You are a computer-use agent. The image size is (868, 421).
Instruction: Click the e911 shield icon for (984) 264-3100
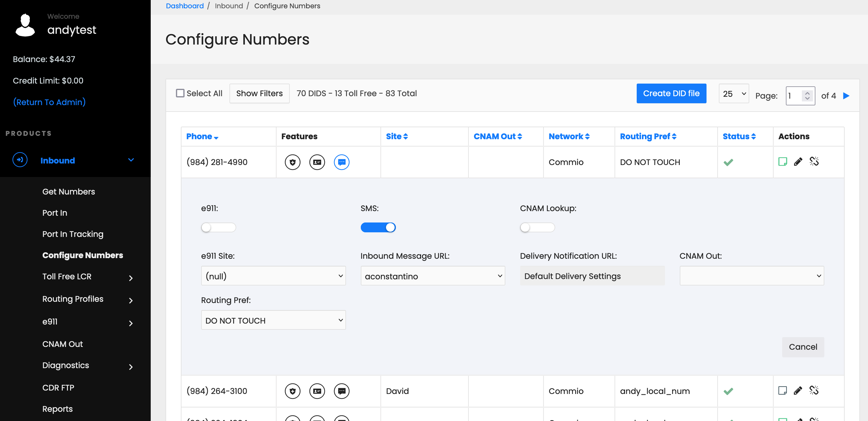[x=293, y=391]
